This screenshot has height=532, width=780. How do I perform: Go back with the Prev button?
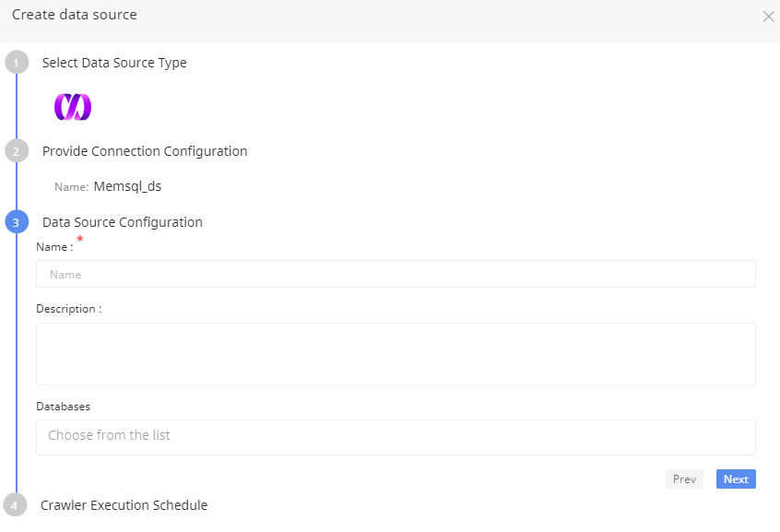[x=684, y=479]
